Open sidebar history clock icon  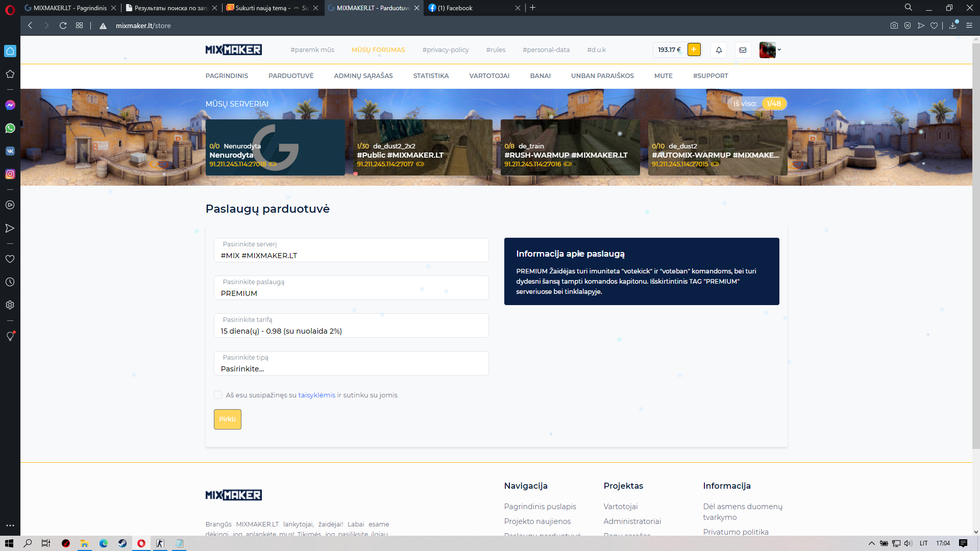pos(10,282)
